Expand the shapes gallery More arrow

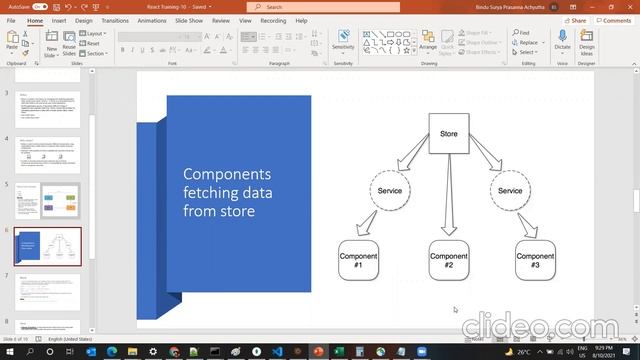pos(414,51)
